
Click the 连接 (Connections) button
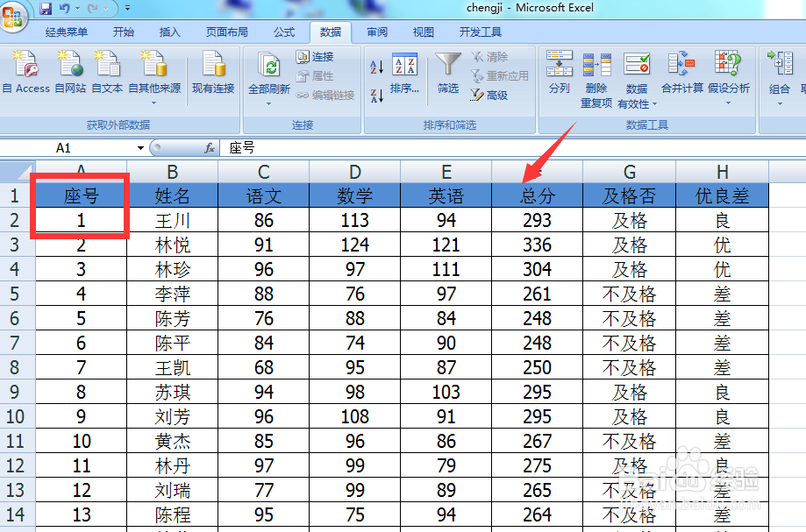(316, 56)
